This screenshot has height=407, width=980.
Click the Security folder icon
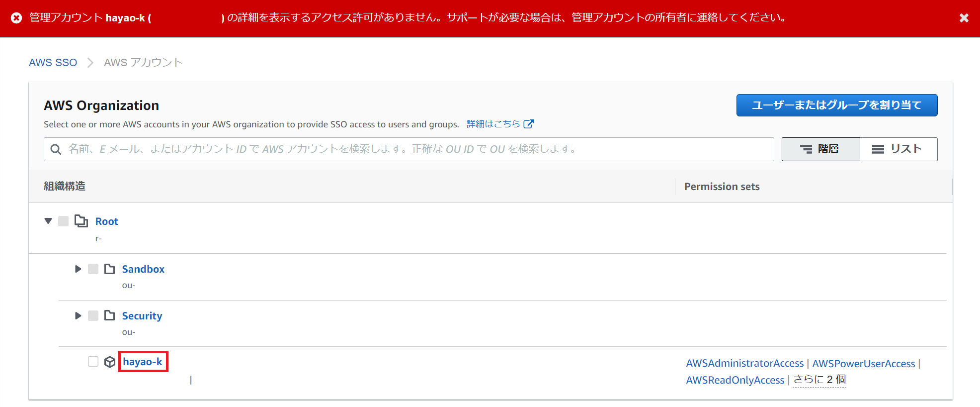pos(110,316)
